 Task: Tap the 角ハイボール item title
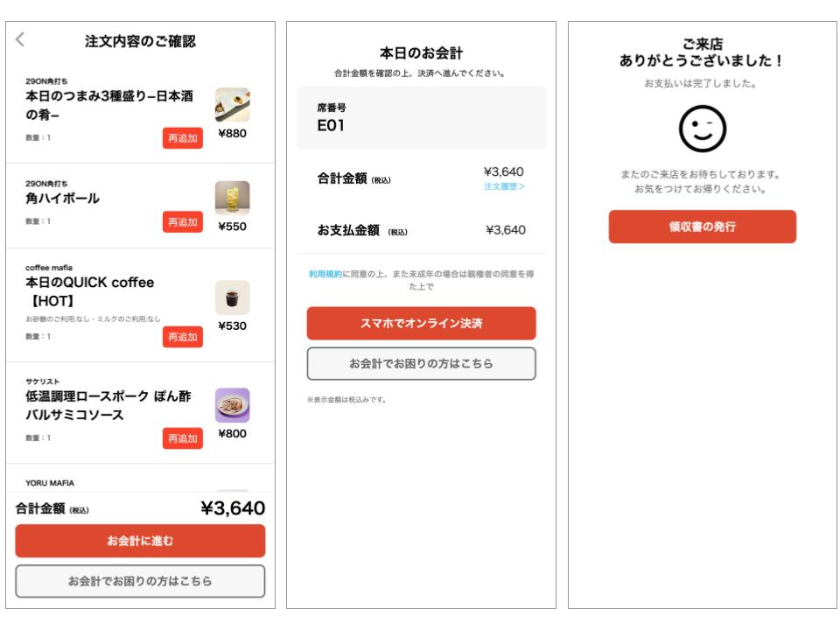tap(62, 198)
